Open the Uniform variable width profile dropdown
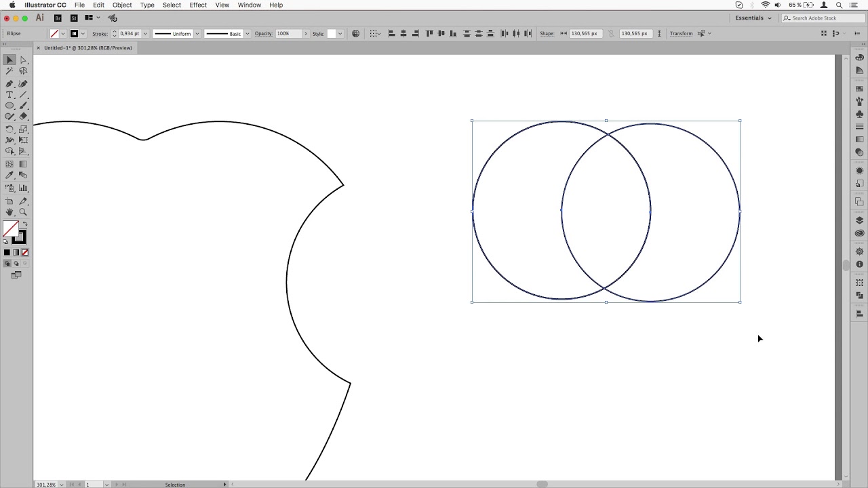This screenshot has height=488, width=868. [197, 33]
